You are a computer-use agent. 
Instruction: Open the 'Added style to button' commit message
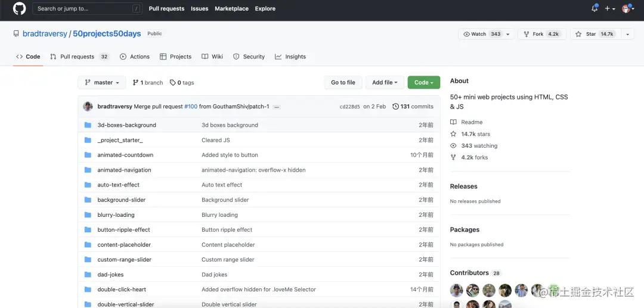coord(230,155)
